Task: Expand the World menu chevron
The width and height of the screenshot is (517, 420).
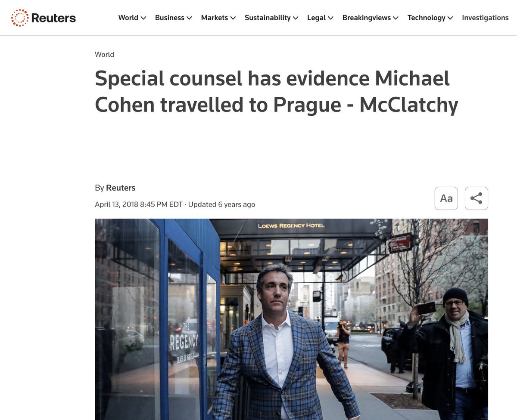Action: point(143,18)
